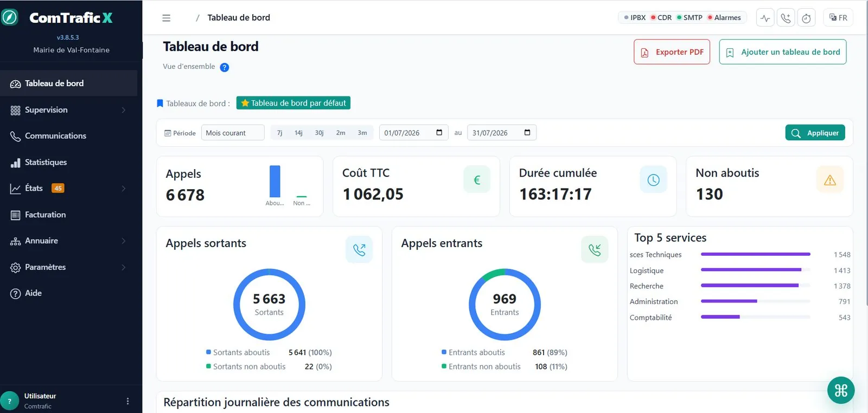This screenshot has width=868, height=413.
Task: Click version label v3.8.5.3
Action: click(68, 37)
